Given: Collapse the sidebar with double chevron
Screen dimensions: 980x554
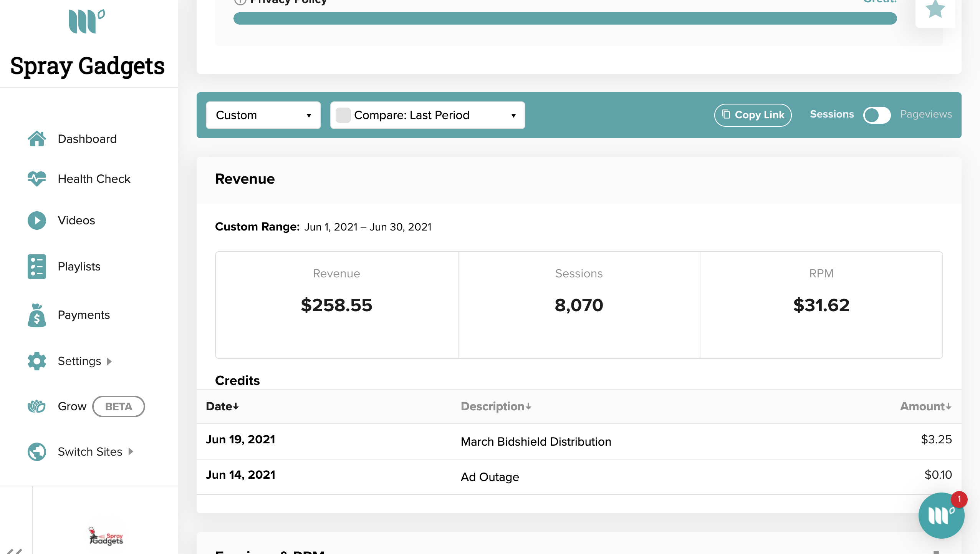Looking at the screenshot, I should [x=15, y=551].
